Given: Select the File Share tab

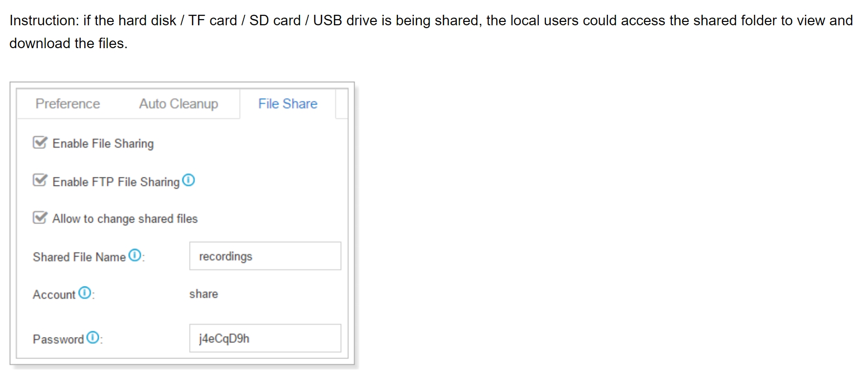Looking at the screenshot, I should click(x=288, y=103).
